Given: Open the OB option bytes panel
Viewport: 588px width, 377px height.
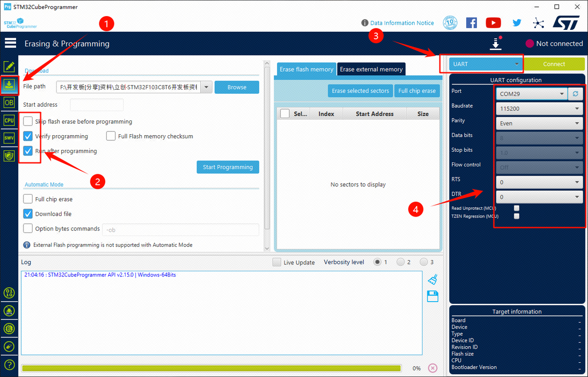Looking at the screenshot, I should pos(9,102).
